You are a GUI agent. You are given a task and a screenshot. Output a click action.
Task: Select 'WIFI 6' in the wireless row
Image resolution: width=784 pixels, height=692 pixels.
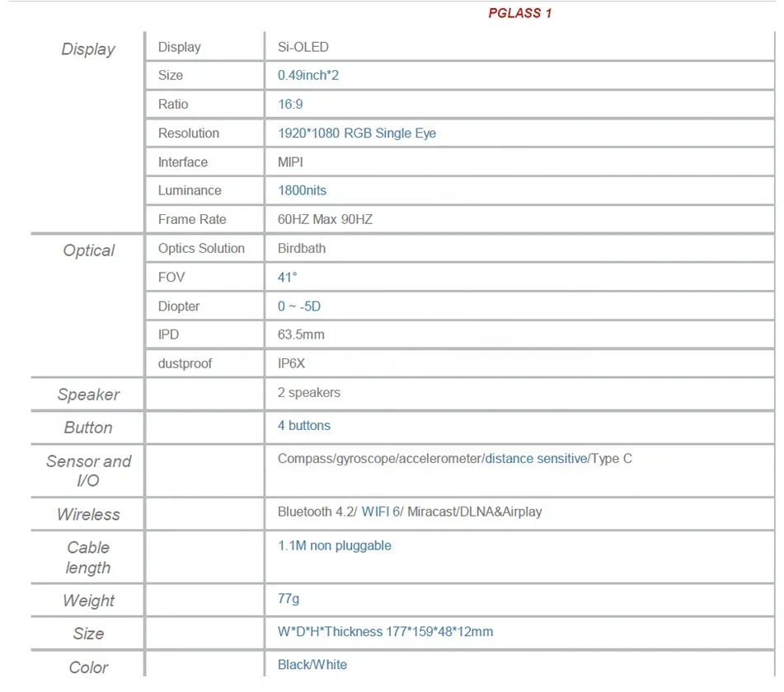point(381,512)
